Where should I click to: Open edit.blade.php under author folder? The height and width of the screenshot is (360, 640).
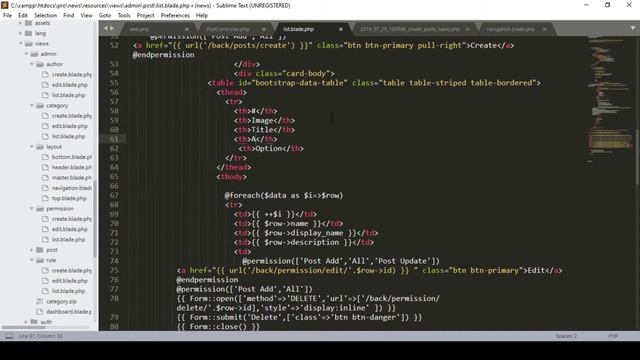[x=70, y=85]
